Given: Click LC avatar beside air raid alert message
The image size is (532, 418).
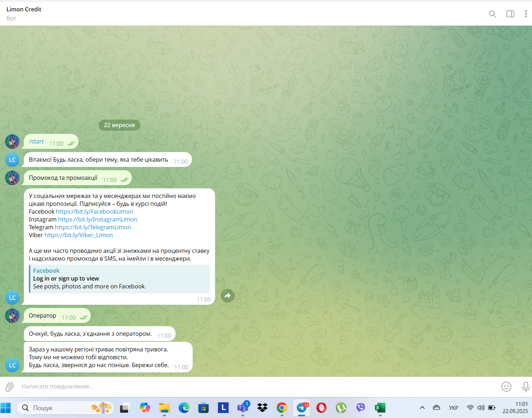Looking at the screenshot, I should (x=12, y=365).
